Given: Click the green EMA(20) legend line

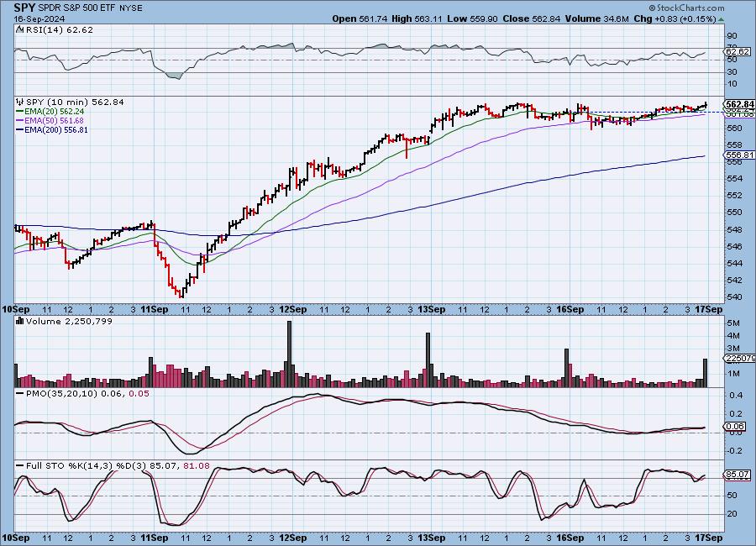Looking at the screenshot, I should 20,112.
